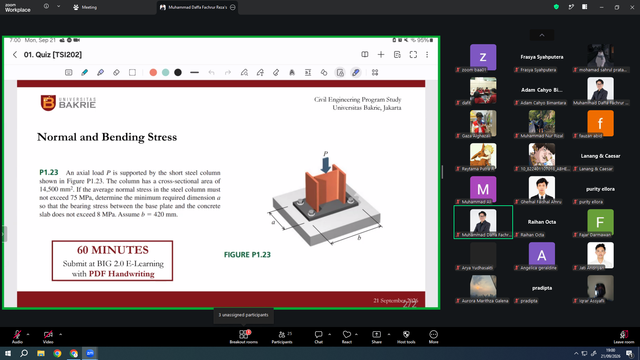The image size is (640, 360).
Task: Select the shape recognition pen tool
Action: pos(244,73)
